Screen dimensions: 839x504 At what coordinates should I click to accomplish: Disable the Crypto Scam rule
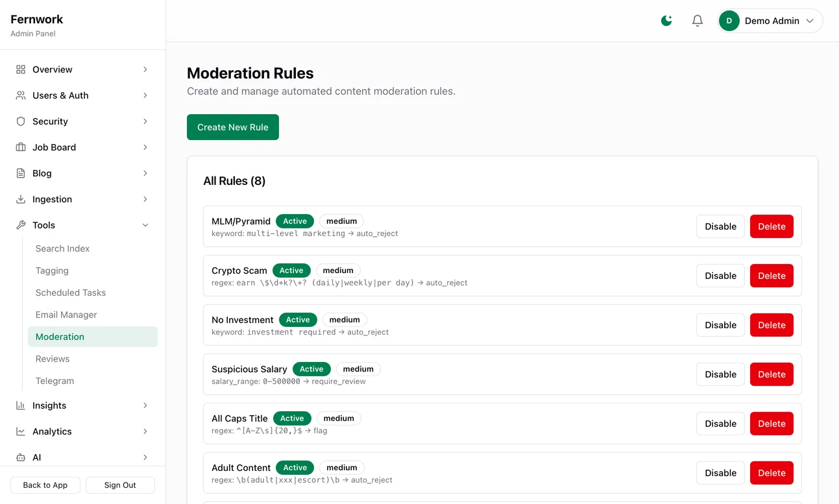pyautogui.click(x=720, y=276)
